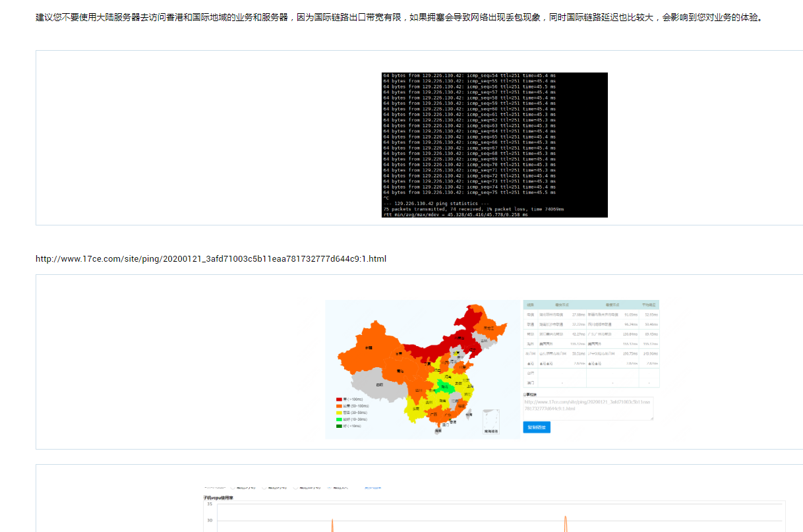Select the gray 西藏 region on the map
The image size is (803, 532).
(380, 384)
